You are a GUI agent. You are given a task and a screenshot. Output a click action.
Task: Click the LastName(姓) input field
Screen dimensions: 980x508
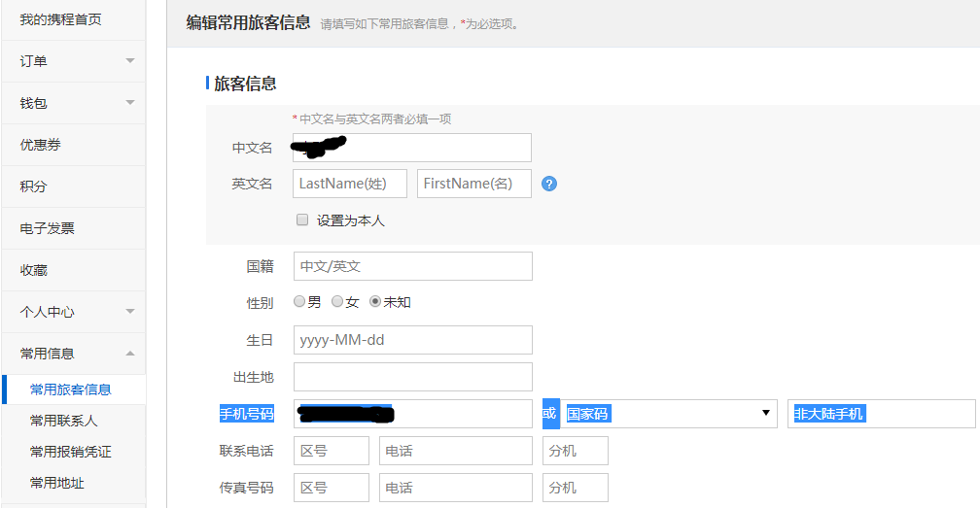(x=350, y=184)
